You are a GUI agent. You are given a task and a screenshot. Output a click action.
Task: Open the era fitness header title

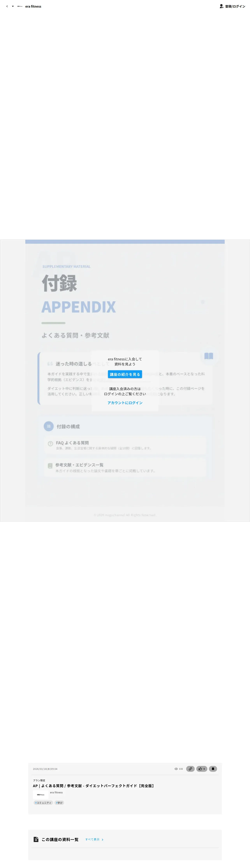pyautogui.click(x=33, y=6)
